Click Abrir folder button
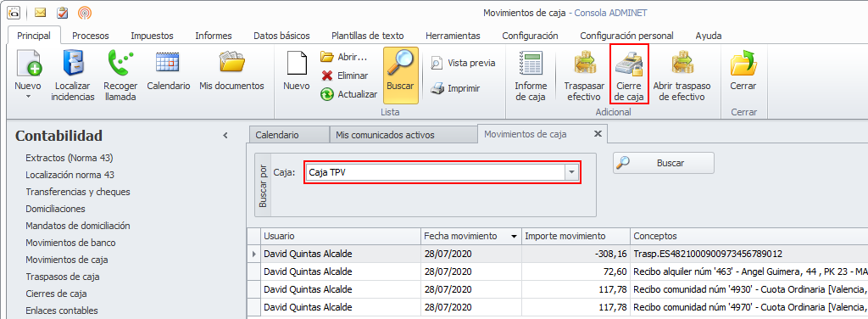The image size is (868, 319). point(344,57)
